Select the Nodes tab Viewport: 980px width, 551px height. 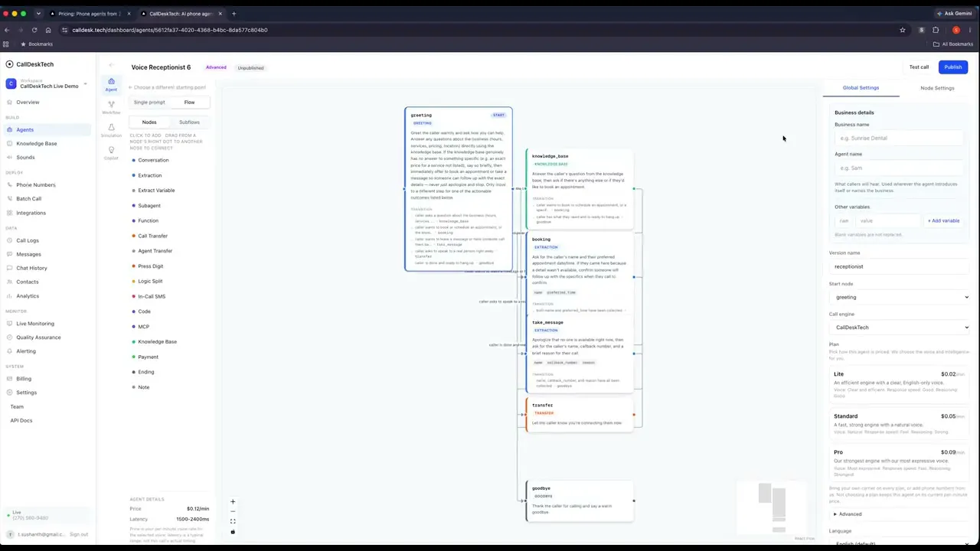tap(149, 122)
